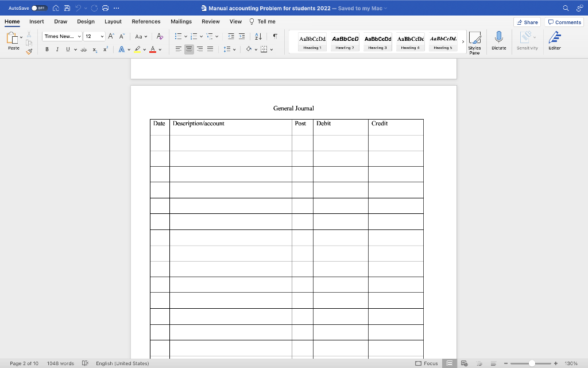
Task: Toggle Bold formatting
Action: tap(47, 49)
